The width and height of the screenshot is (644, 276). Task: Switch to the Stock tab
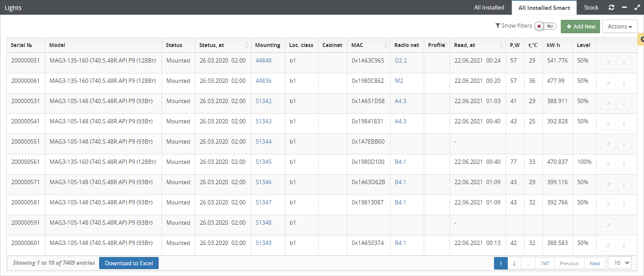591,7
